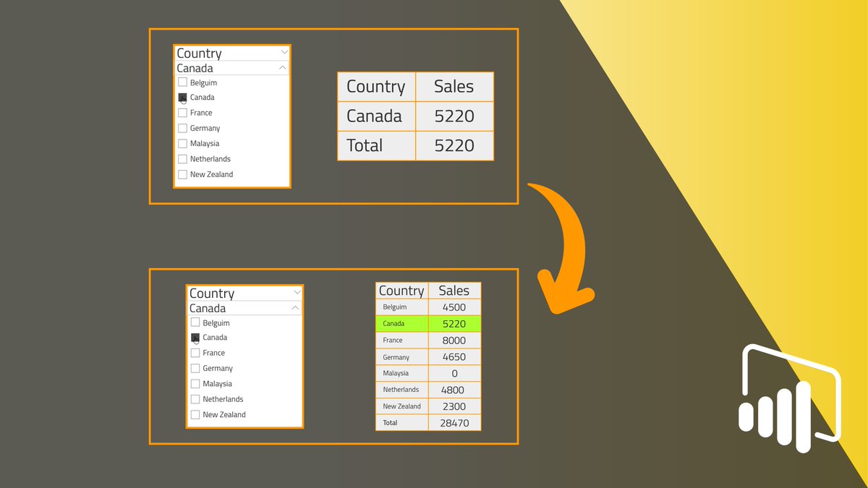The image size is (868, 488).
Task: Tick the France checkbox in the lower slicer
Action: point(195,353)
